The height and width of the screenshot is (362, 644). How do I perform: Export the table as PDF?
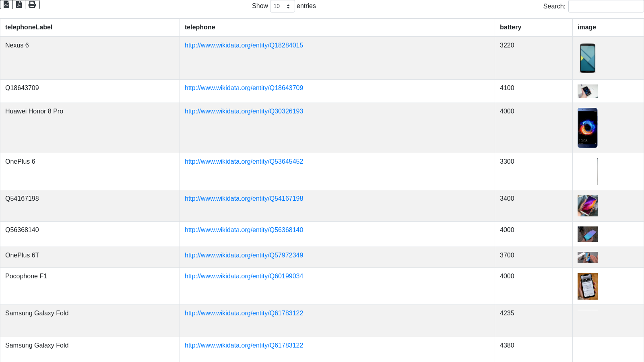[x=19, y=4]
